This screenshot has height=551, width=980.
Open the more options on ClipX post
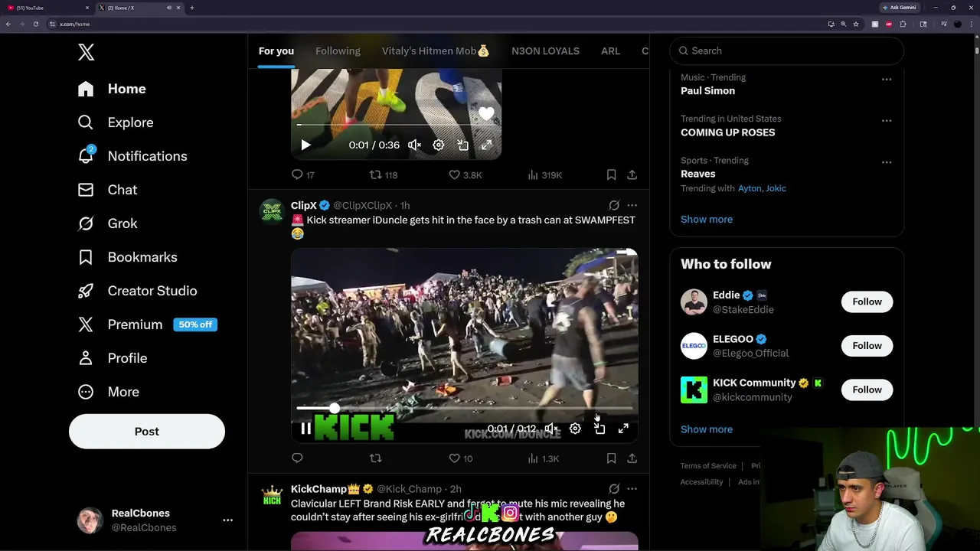click(632, 205)
